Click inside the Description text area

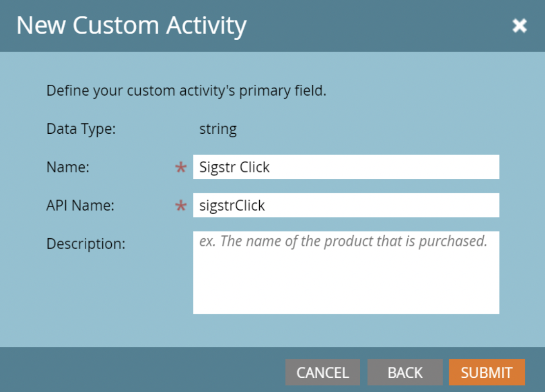[346, 272]
